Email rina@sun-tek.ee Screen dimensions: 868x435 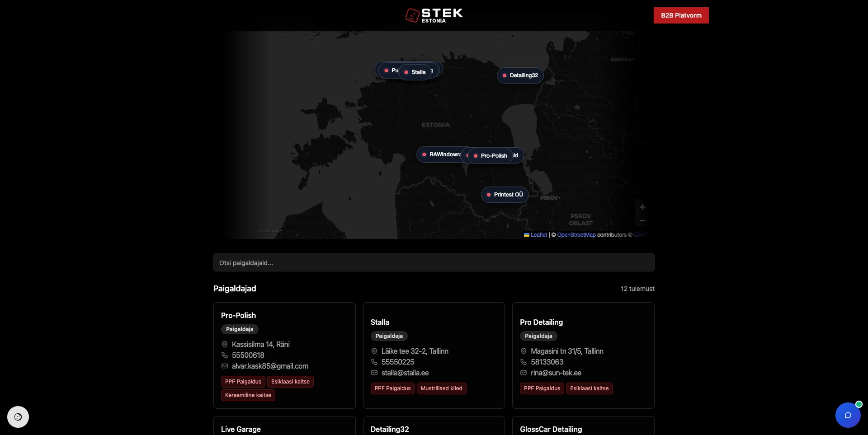click(x=556, y=373)
